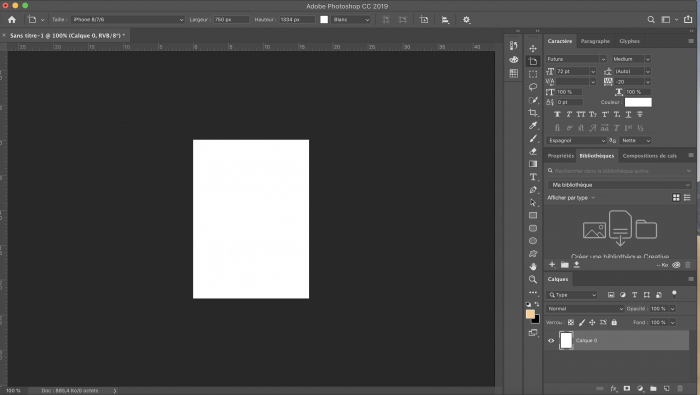Select the Ellipse tool
Screen dimensions: 700x395
point(533,241)
